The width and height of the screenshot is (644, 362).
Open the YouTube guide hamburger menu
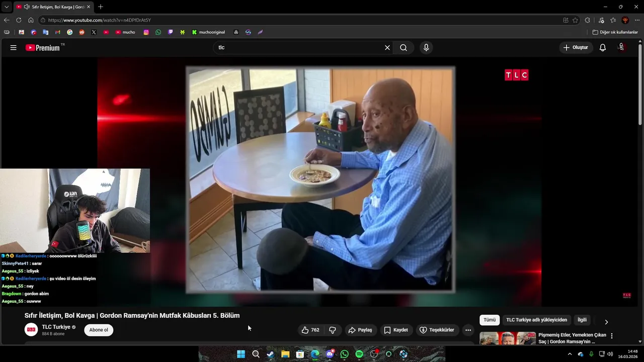pos(14,47)
